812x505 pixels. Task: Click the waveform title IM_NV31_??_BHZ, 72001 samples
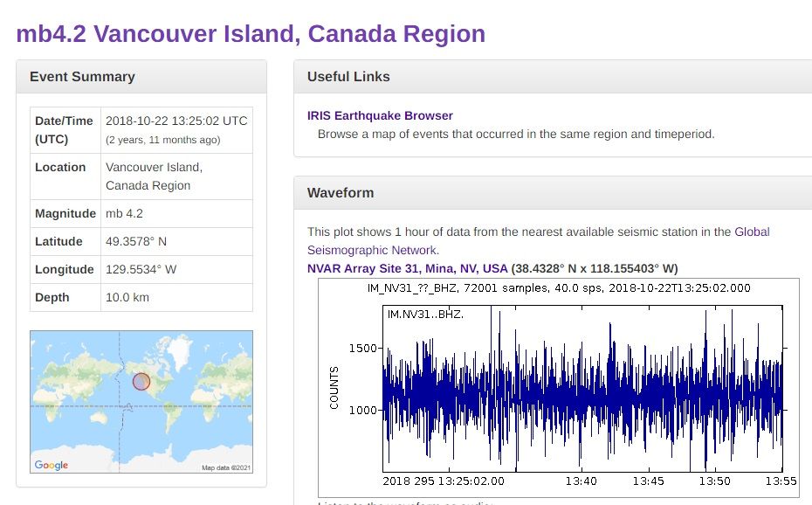559,288
